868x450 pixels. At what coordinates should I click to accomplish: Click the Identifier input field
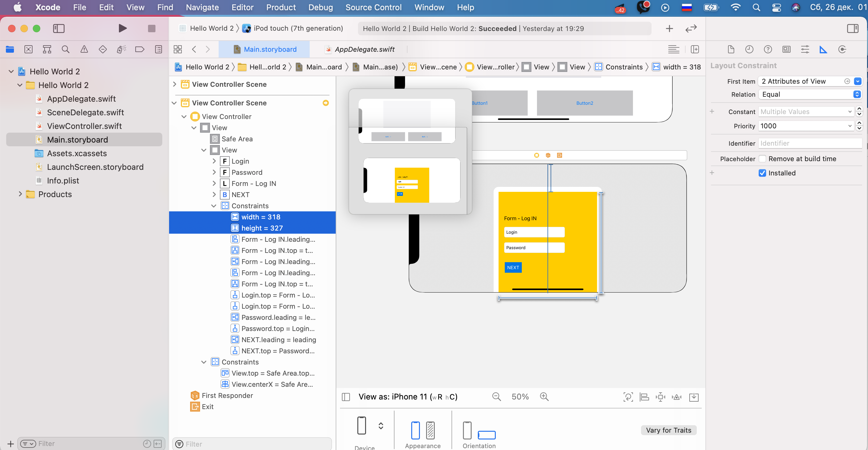[x=810, y=143]
